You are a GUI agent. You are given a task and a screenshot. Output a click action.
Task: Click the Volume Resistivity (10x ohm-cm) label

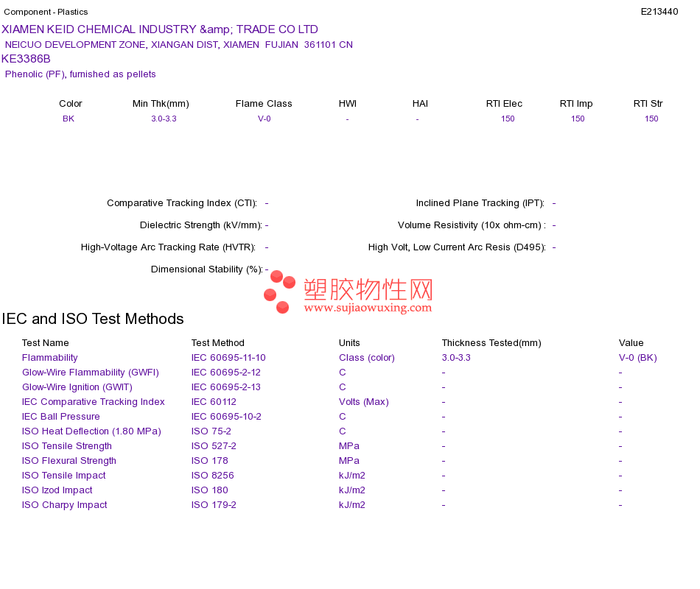click(x=472, y=225)
